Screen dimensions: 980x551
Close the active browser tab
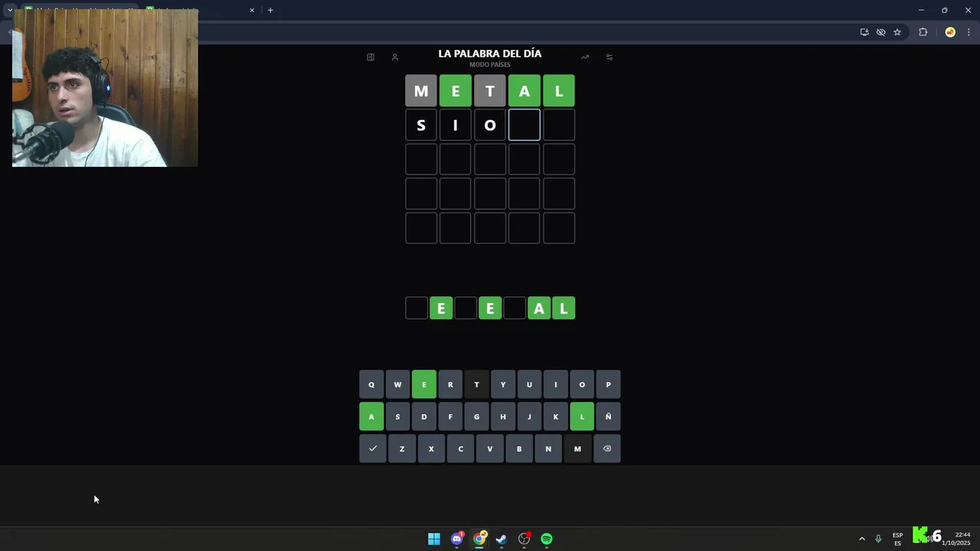point(252,10)
